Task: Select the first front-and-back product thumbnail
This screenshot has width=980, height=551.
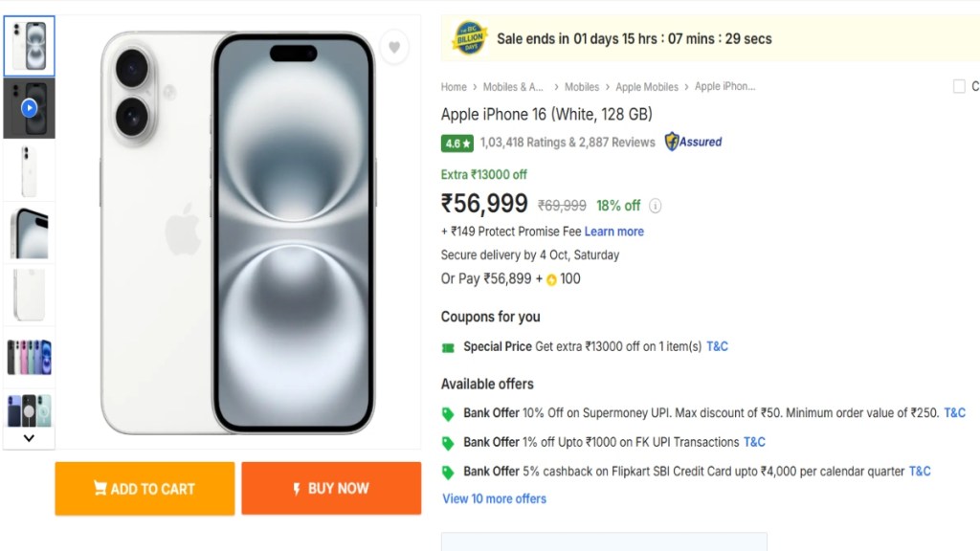Action: 30,46
